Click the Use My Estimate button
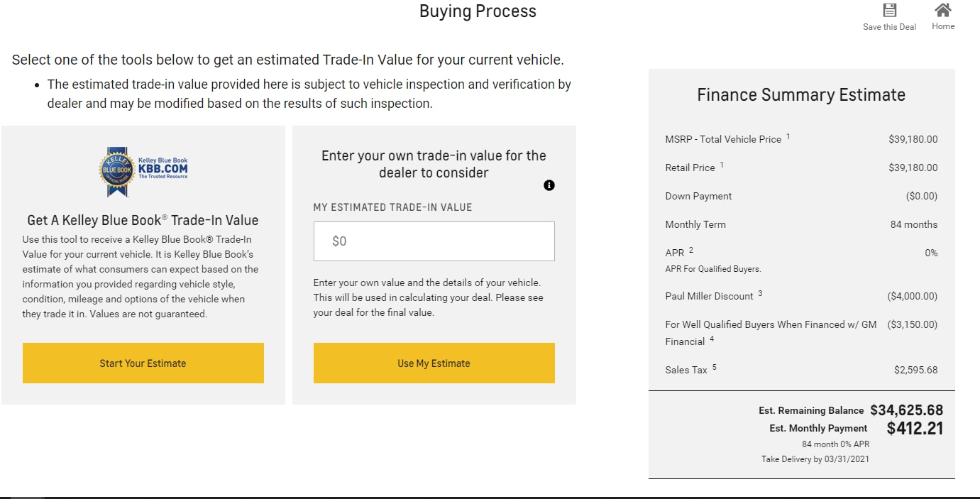The height and width of the screenshot is (499, 980). click(x=434, y=363)
